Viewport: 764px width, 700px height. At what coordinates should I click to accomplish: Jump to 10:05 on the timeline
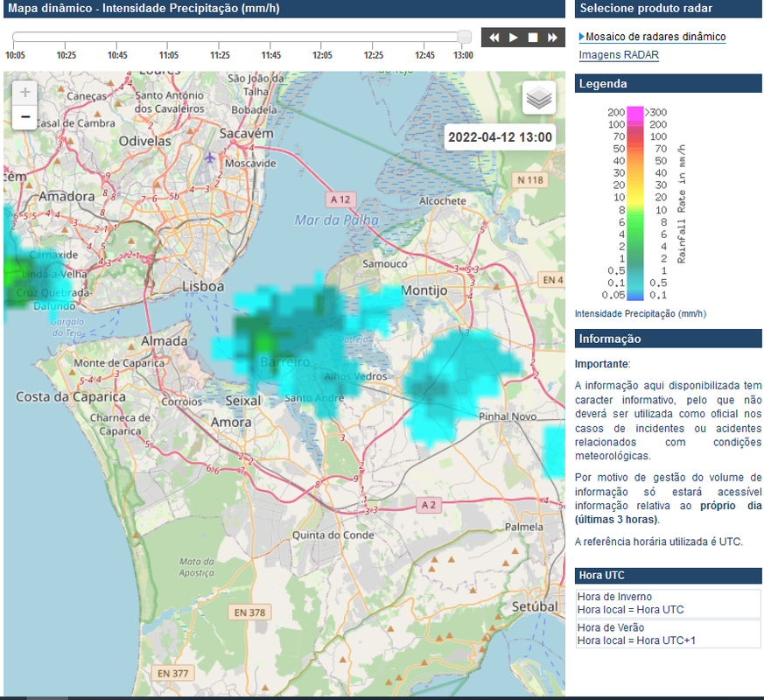click(x=15, y=55)
